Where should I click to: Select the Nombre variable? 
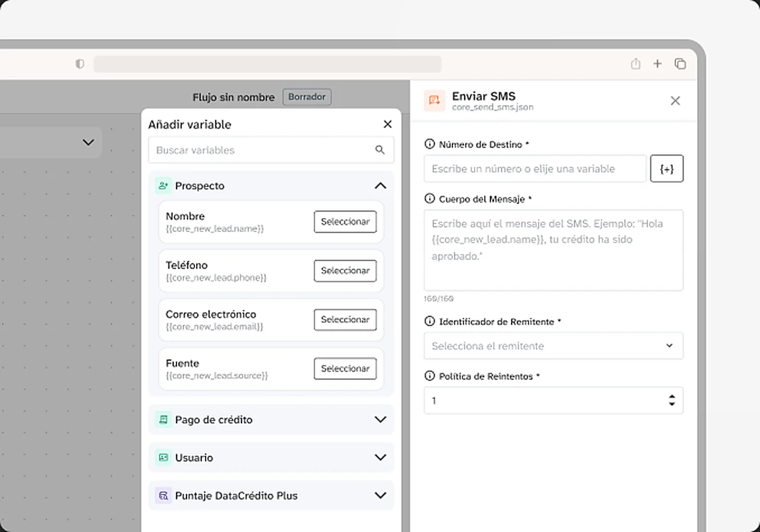[345, 222]
